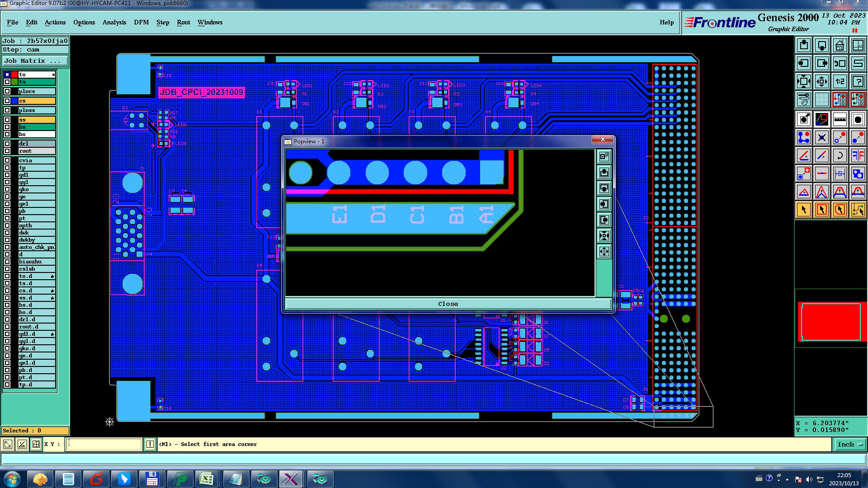Open the Inch units dropdown
This screenshot has width=868, height=488.
(849, 445)
